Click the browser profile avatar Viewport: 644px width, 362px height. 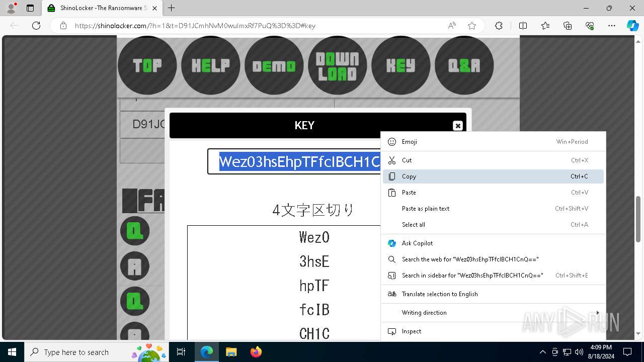point(11,8)
